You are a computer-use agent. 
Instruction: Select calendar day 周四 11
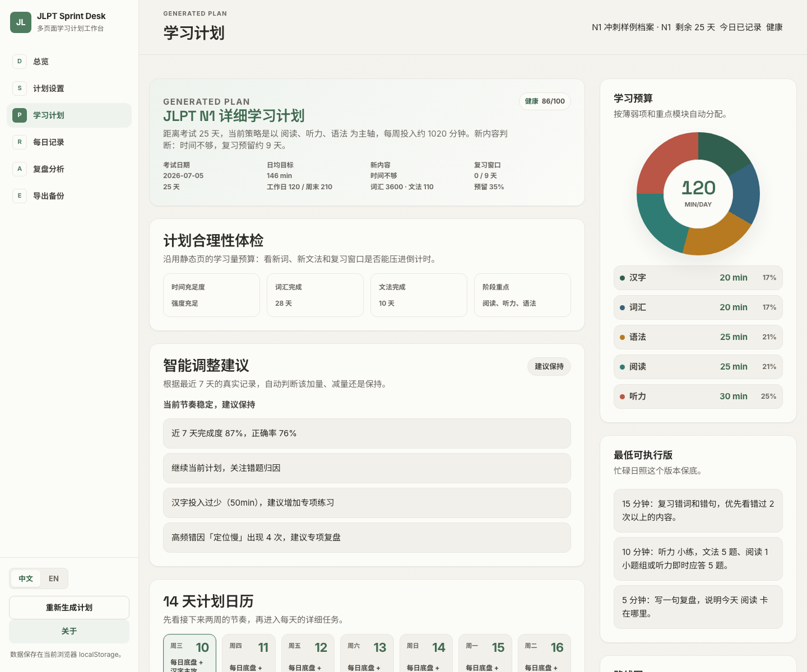tap(249, 653)
